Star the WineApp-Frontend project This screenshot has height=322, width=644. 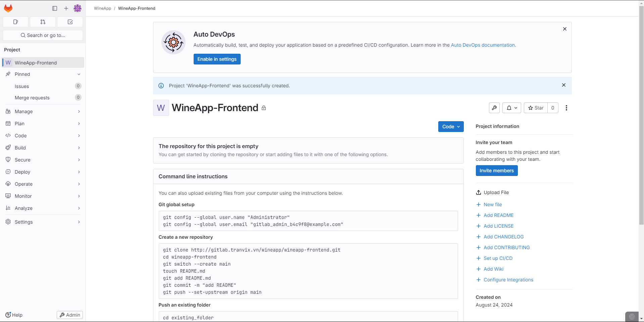(x=536, y=108)
